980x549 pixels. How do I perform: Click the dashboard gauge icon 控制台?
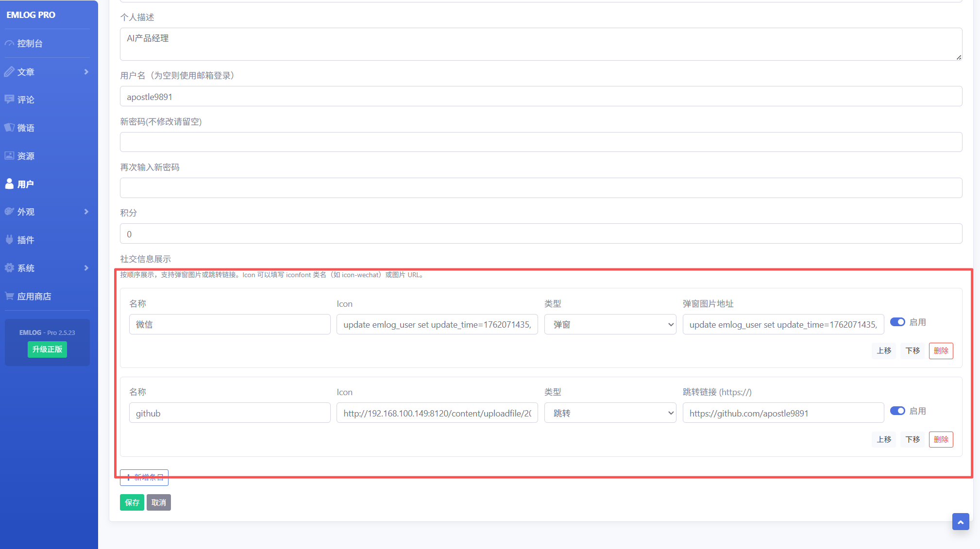9,44
